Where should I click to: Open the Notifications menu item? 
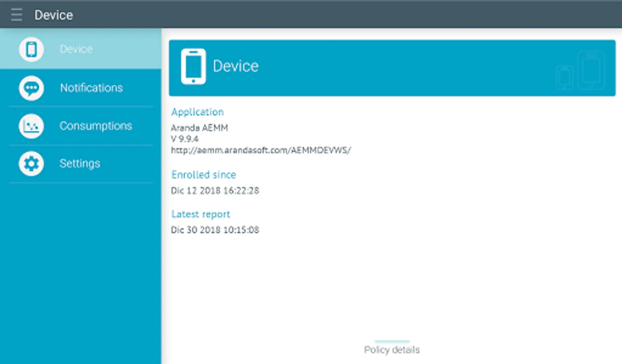click(81, 88)
